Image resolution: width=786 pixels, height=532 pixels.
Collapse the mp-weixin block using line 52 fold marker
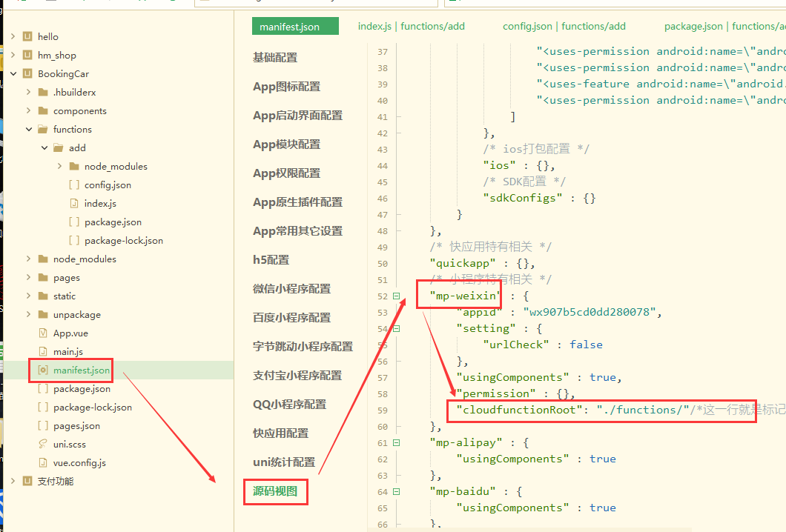(x=396, y=295)
